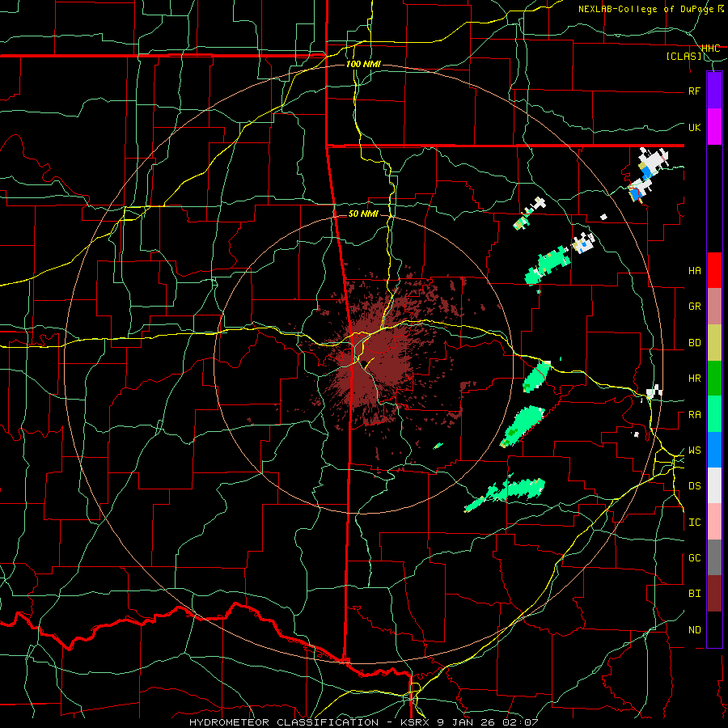The width and height of the screenshot is (728, 728).
Task: Click the ND black legend swatch
Action: [x=714, y=629]
